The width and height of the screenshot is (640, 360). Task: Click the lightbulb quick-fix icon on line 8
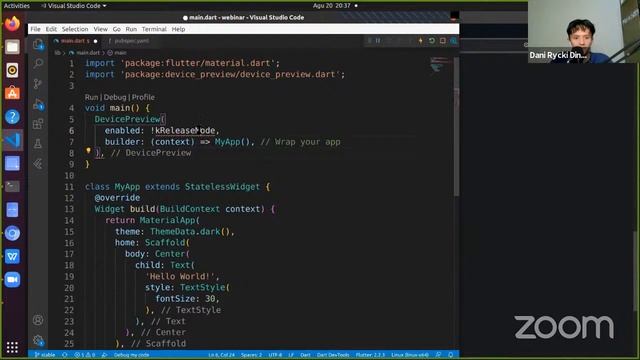coord(88,151)
